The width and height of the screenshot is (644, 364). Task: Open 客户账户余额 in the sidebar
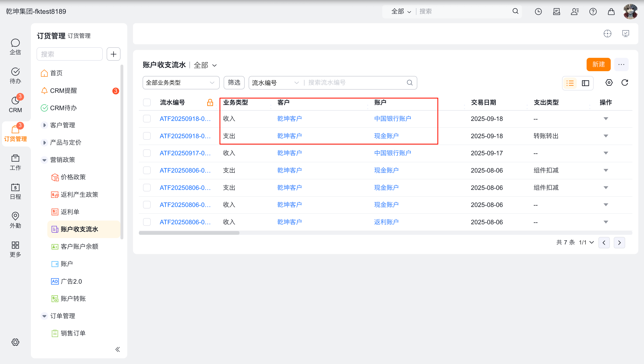tap(79, 247)
